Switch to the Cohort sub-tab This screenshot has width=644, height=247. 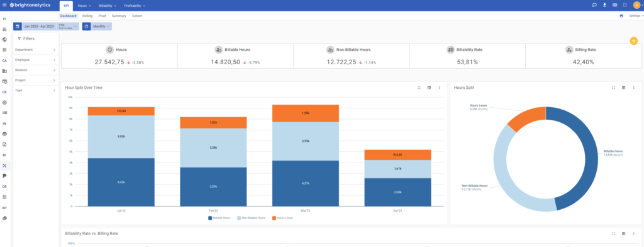[x=137, y=16]
